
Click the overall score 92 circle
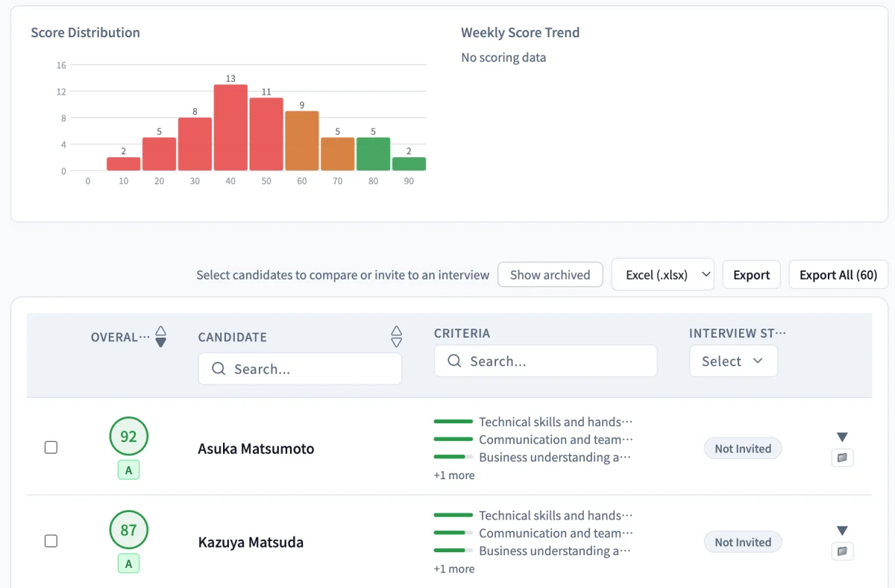[x=129, y=437]
